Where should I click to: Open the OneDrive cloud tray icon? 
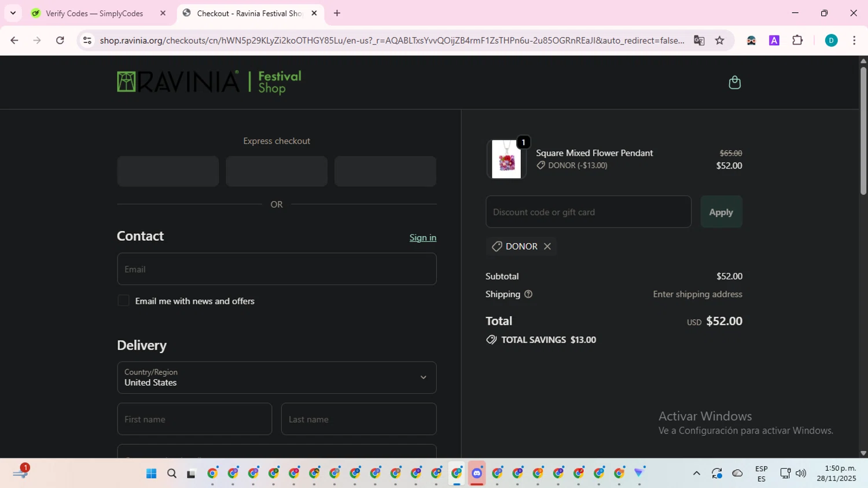737,474
